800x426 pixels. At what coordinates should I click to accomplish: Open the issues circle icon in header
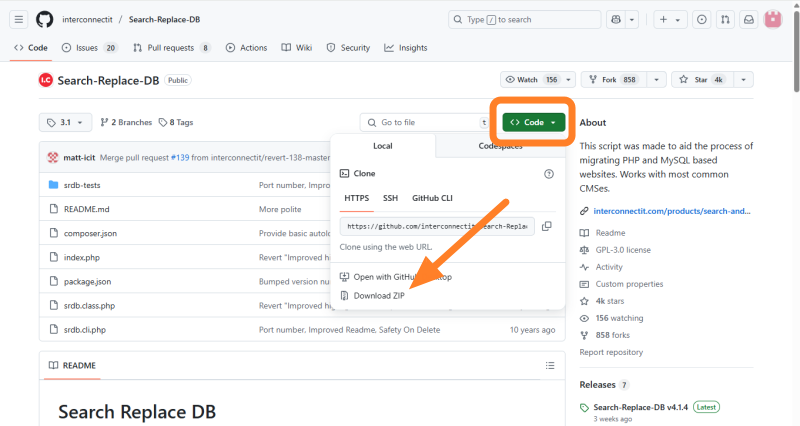[x=702, y=19]
